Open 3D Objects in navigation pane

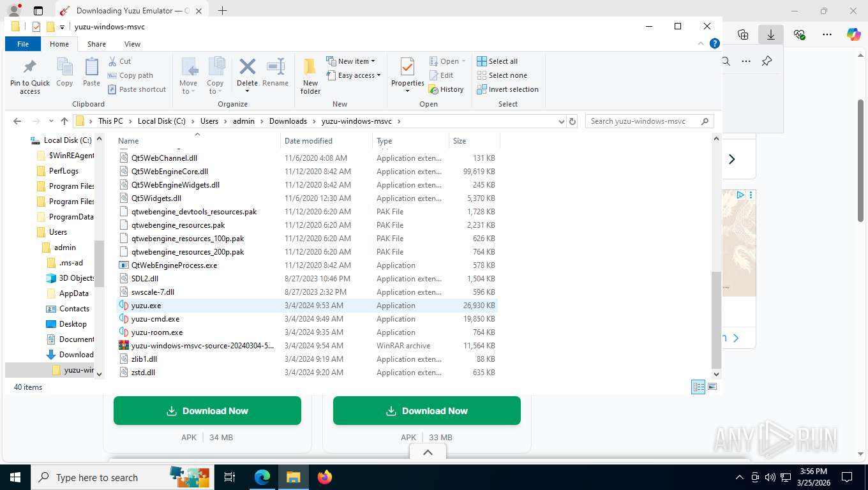click(70, 278)
